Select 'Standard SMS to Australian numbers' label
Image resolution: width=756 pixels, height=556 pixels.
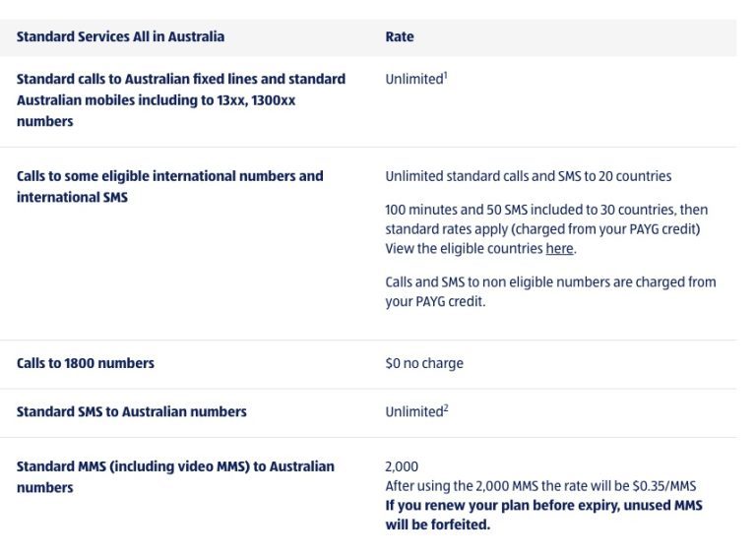pos(131,411)
